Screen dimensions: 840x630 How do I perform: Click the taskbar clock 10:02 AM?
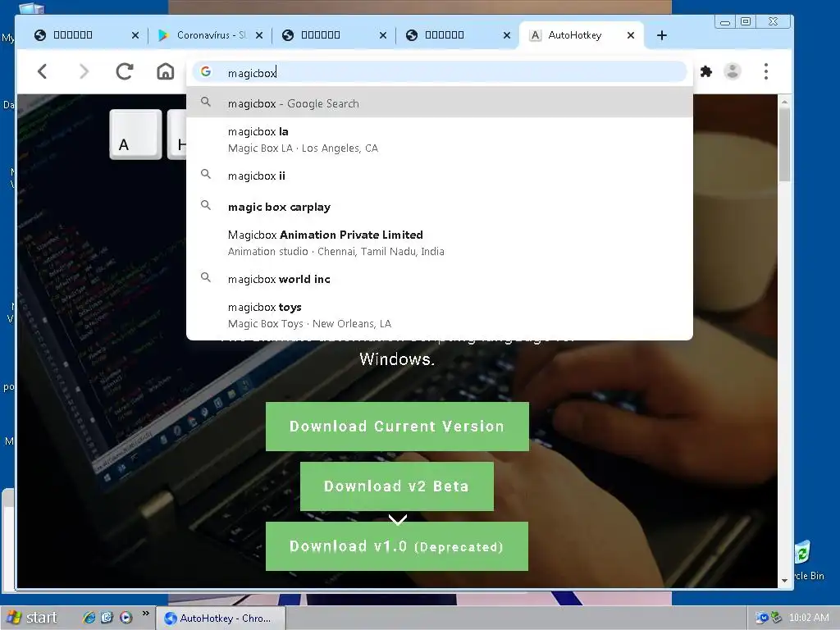pyautogui.click(x=808, y=618)
